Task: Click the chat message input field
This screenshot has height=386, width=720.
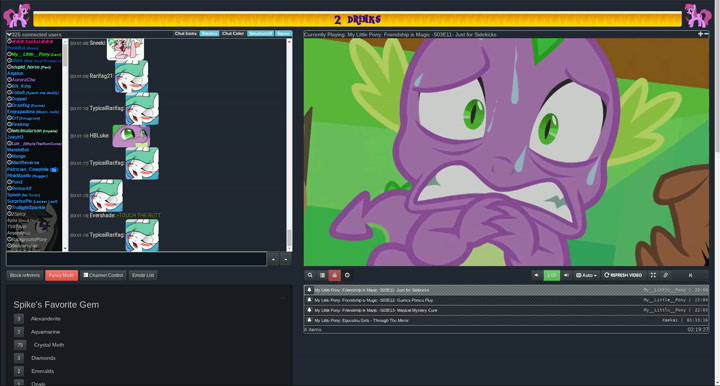Action: click(136, 259)
